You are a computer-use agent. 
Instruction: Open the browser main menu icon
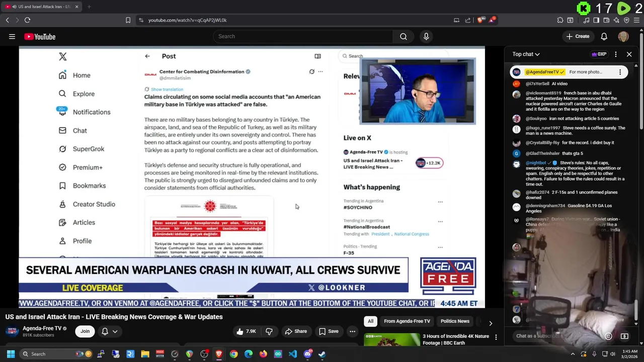click(636, 20)
